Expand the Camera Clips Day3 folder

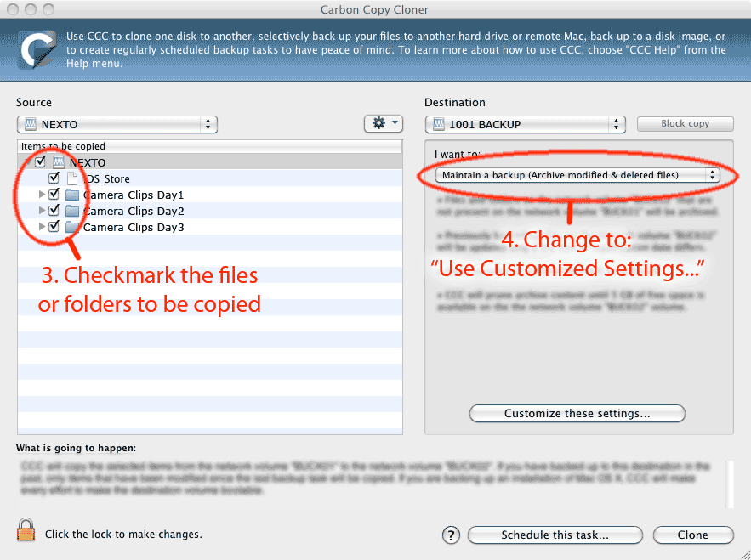tap(42, 226)
